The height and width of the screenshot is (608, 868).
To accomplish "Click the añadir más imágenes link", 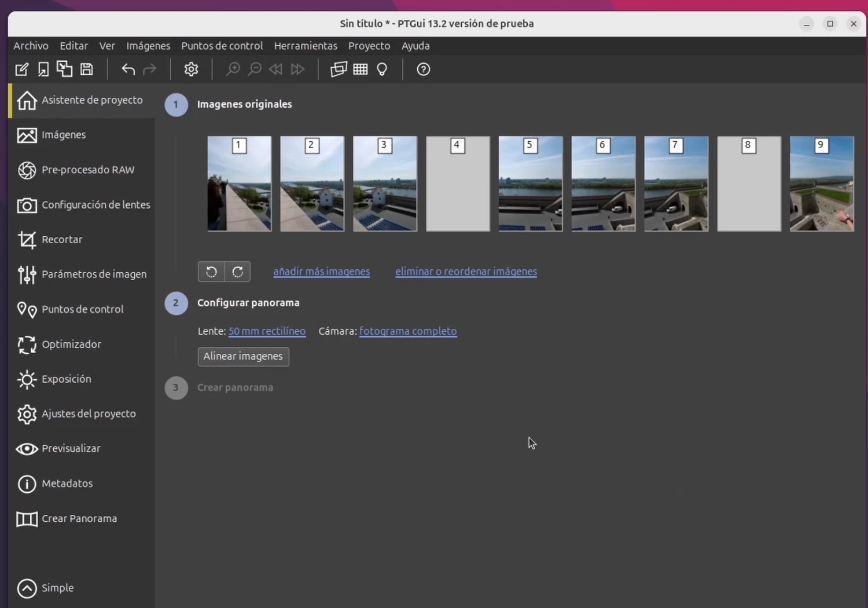I will pos(321,272).
